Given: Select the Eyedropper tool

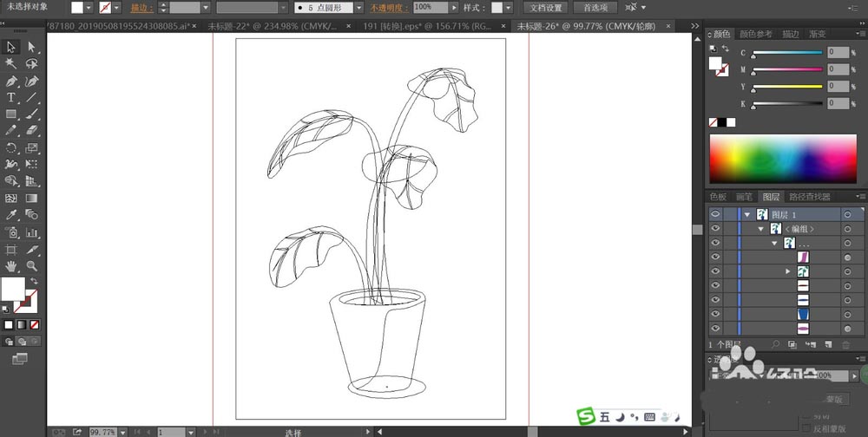Looking at the screenshot, I should 11,215.
